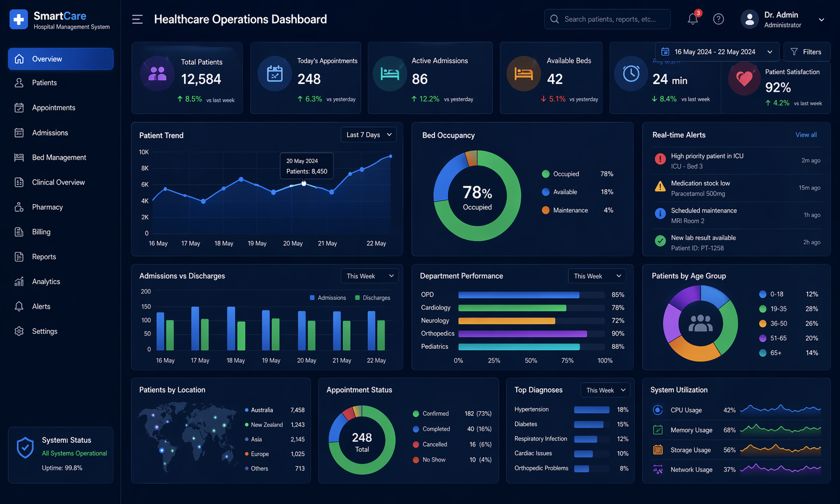Toggle the Discharges legend in bar chart
The height and width of the screenshot is (504, 840).
pyautogui.click(x=373, y=298)
